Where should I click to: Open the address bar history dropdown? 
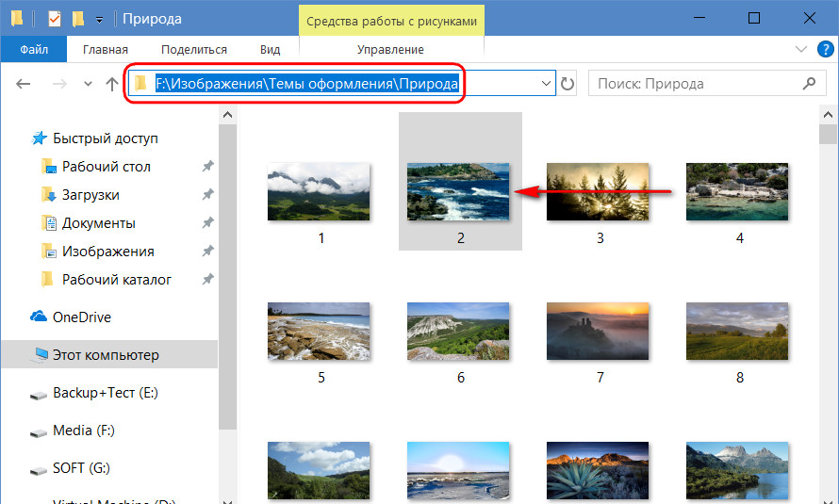click(x=546, y=84)
